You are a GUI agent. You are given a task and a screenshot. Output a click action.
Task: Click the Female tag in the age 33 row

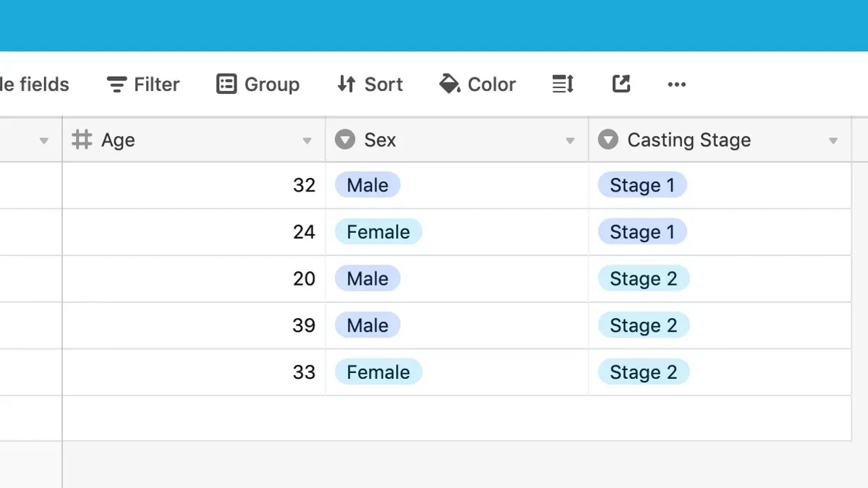tap(378, 372)
